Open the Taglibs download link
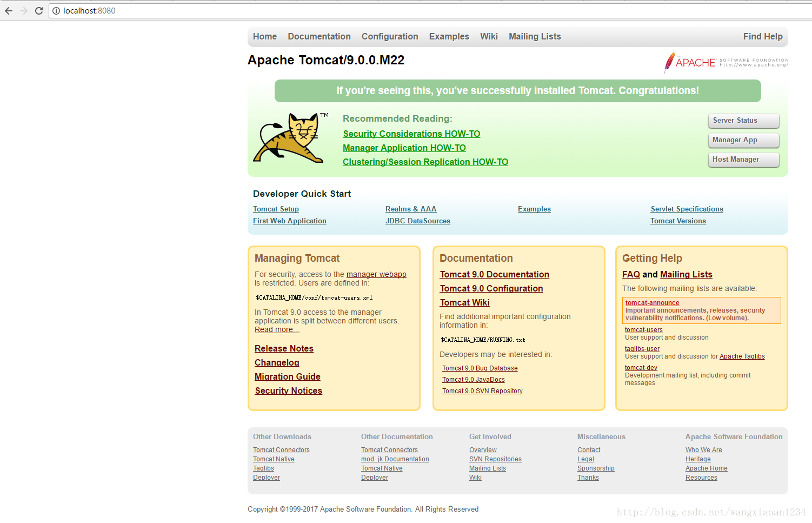 pyautogui.click(x=263, y=469)
